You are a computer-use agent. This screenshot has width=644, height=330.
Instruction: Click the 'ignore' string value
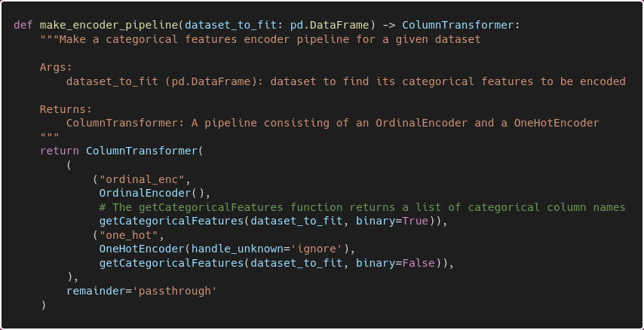point(320,249)
